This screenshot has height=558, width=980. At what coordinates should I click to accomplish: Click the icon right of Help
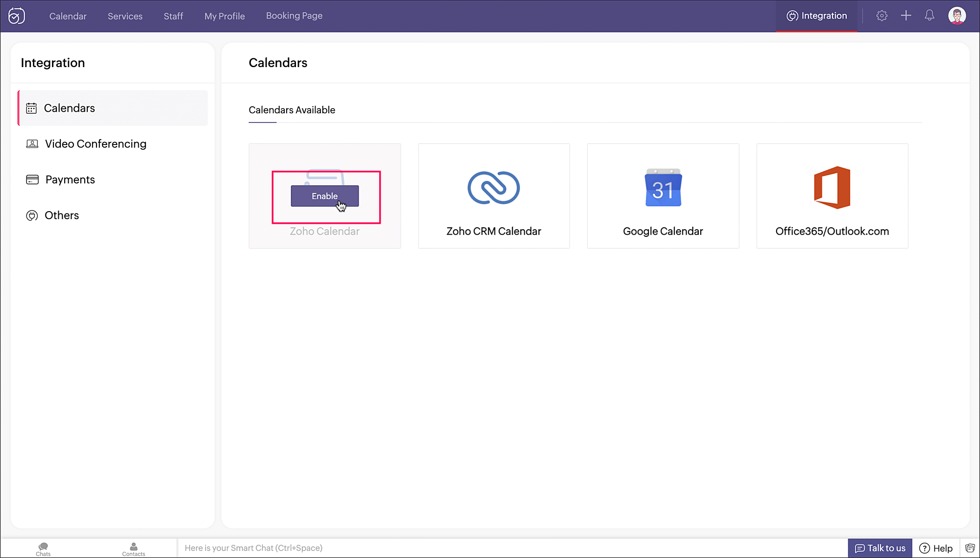(x=970, y=548)
